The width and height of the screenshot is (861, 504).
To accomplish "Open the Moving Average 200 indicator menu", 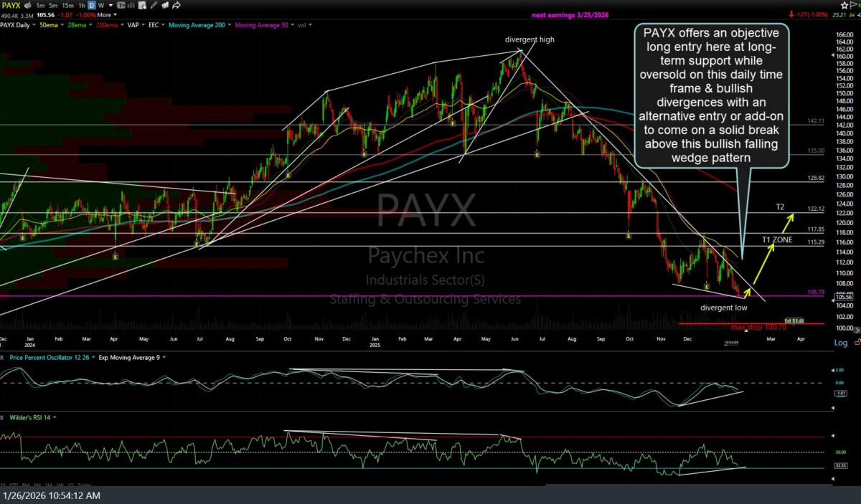I will point(195,25).
